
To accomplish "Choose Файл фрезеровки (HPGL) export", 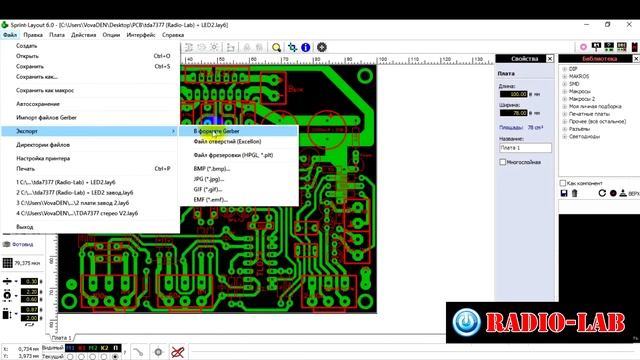I will pyautogui.click(x=238, y=155).
